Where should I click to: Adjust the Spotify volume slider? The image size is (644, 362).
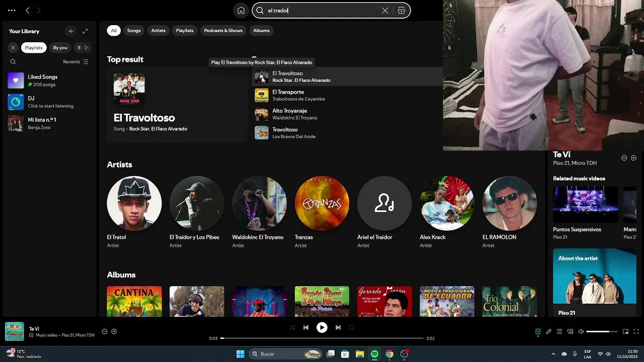pyautogui.click(x=602, y=331)
